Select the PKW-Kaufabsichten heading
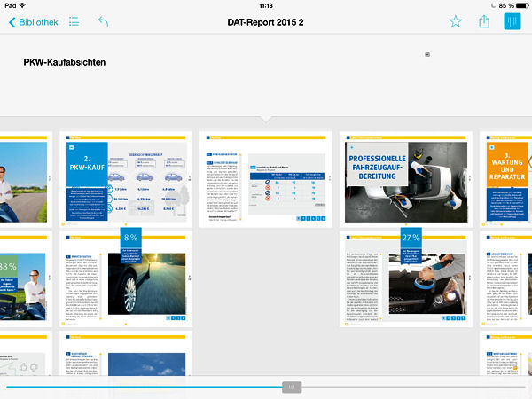This screenshot has height=399, width=532. pyautogui.click(x=65, y=62)
